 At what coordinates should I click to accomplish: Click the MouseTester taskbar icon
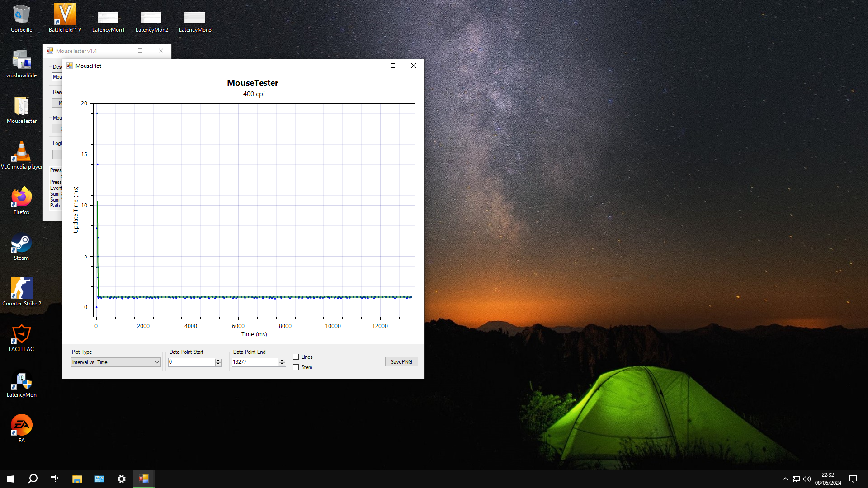(x=144, y=479)
